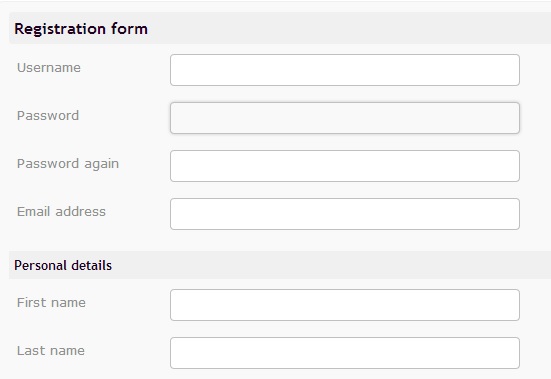Click the Email address label
This screenshot has width=551, height=379.
click(61, 211)
